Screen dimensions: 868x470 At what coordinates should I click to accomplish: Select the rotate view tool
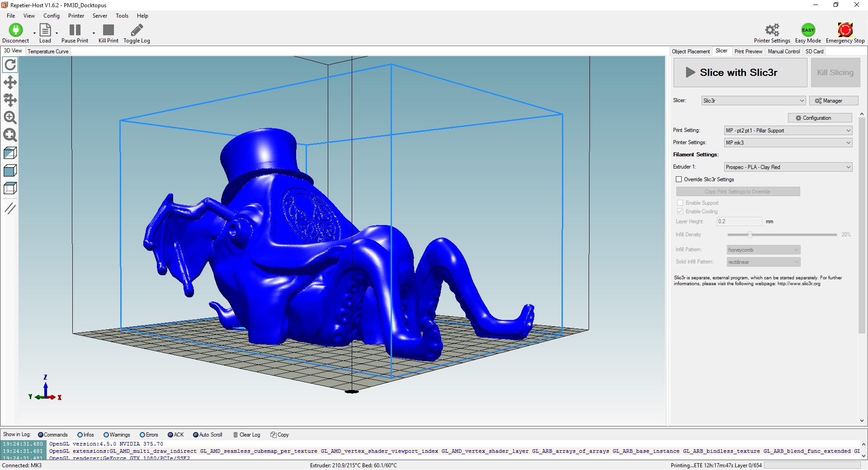tap(10, 65)
